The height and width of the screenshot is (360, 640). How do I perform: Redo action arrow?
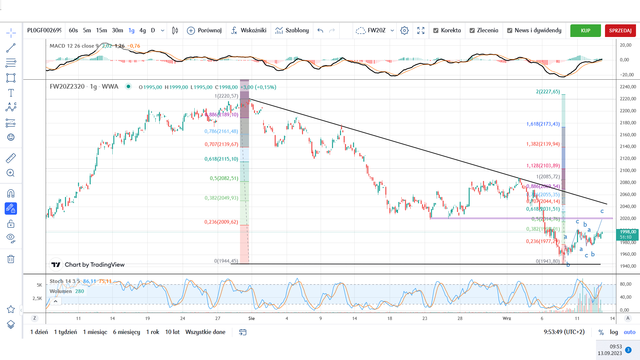click(x=332, y=31)
